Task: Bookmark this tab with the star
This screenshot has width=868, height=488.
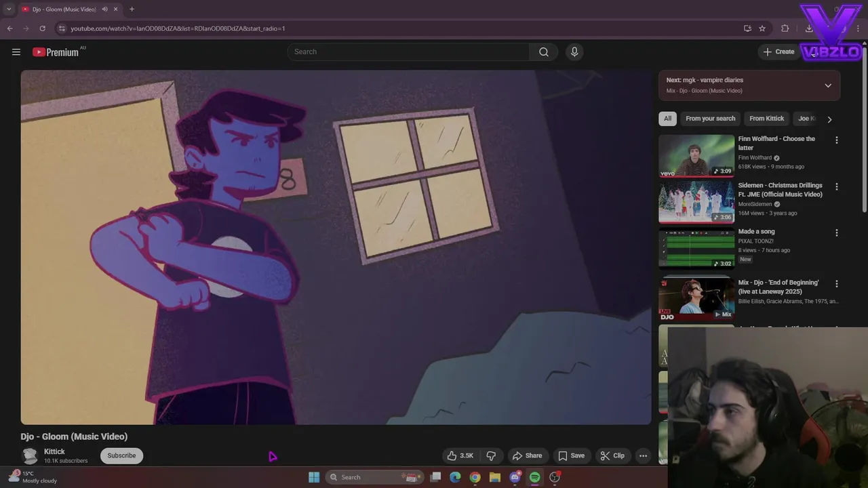Action: [x=762, y=28]
